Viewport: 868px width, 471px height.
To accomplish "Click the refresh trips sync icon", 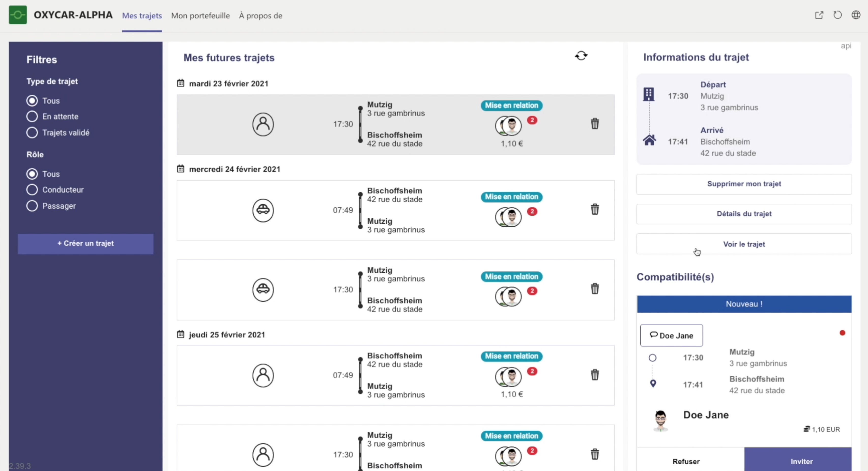I will (x=581, y=56).
